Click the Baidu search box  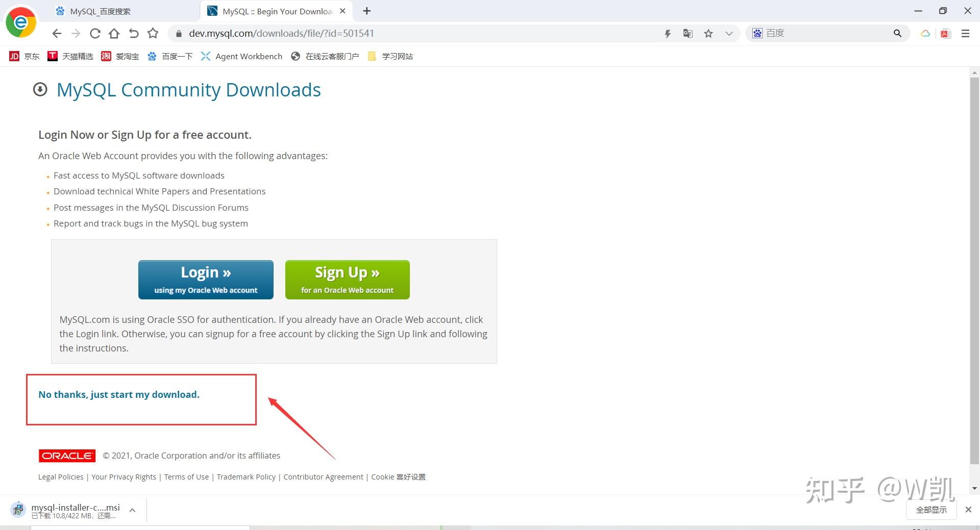coord(827,33)
